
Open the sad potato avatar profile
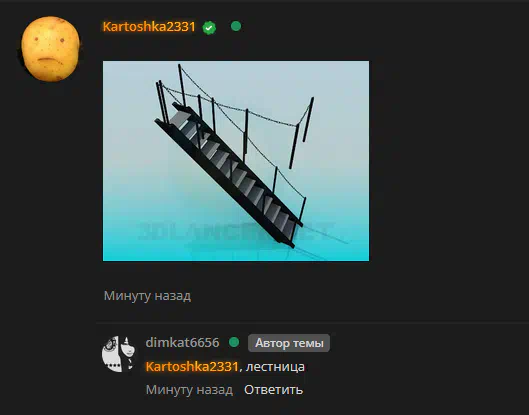51,49
